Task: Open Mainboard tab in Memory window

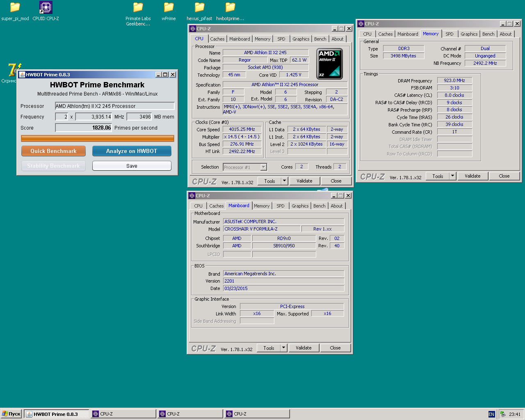Action: (408, 34)
